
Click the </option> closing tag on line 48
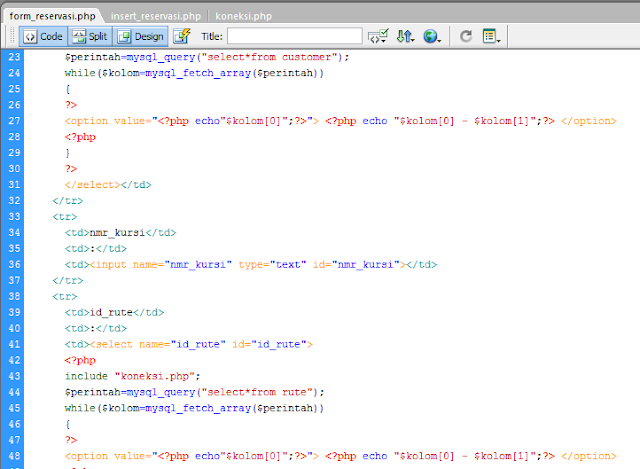(589, 456)
